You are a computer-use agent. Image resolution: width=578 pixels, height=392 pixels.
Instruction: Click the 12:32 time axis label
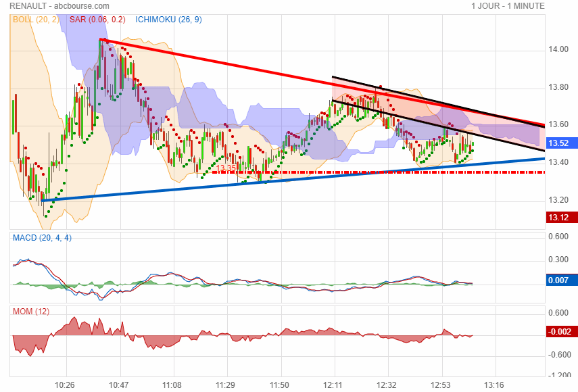[x=386, y=385]
